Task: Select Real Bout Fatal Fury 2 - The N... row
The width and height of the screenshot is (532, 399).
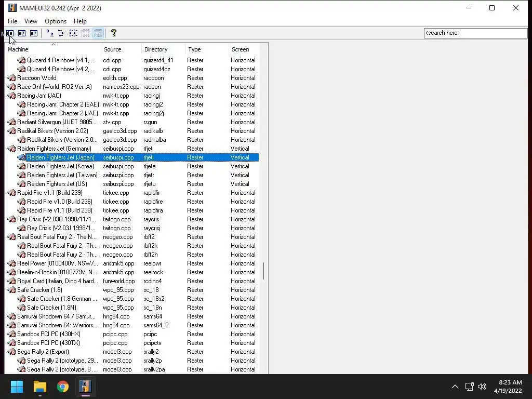Action: (132, 237)
